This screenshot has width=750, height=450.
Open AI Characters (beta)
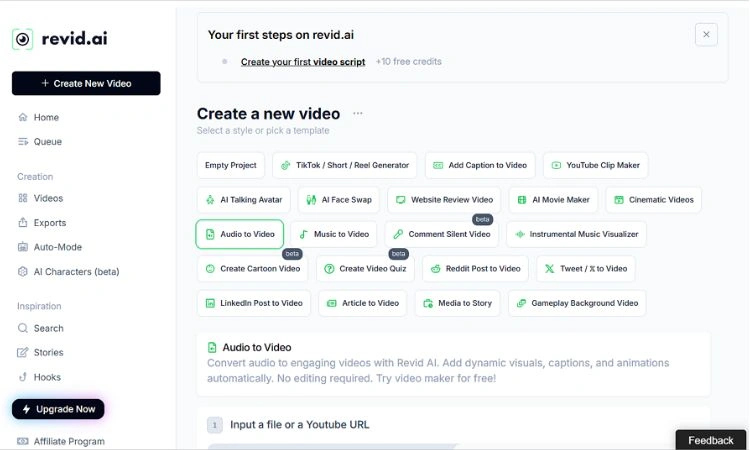point(68,272)
